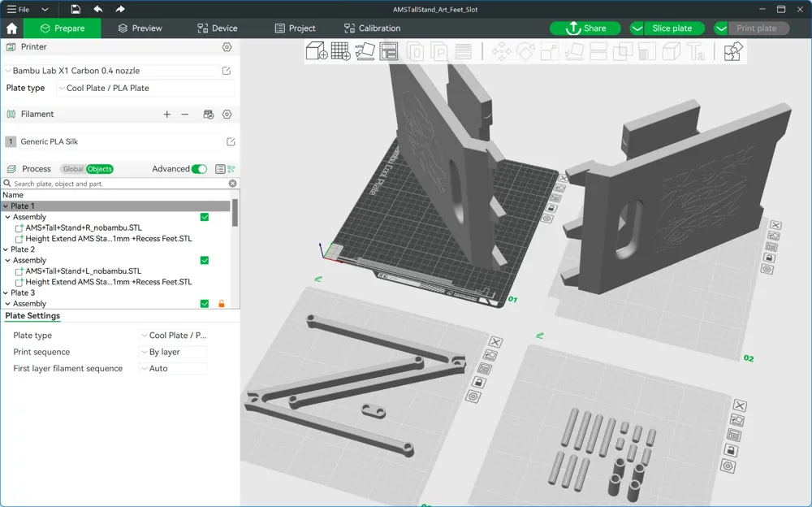Click the object search input field

[x=118, y=184]
